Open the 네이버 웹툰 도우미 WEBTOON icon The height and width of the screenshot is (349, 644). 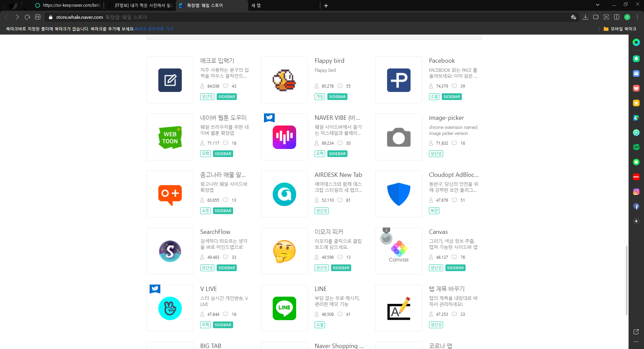pyautogui.click(x=170, y=137)
